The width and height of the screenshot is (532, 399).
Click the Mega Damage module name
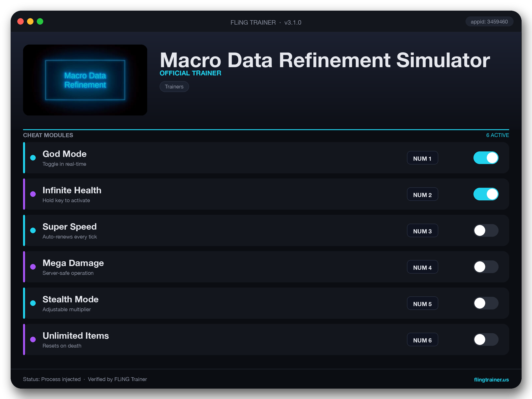point(73,263)
